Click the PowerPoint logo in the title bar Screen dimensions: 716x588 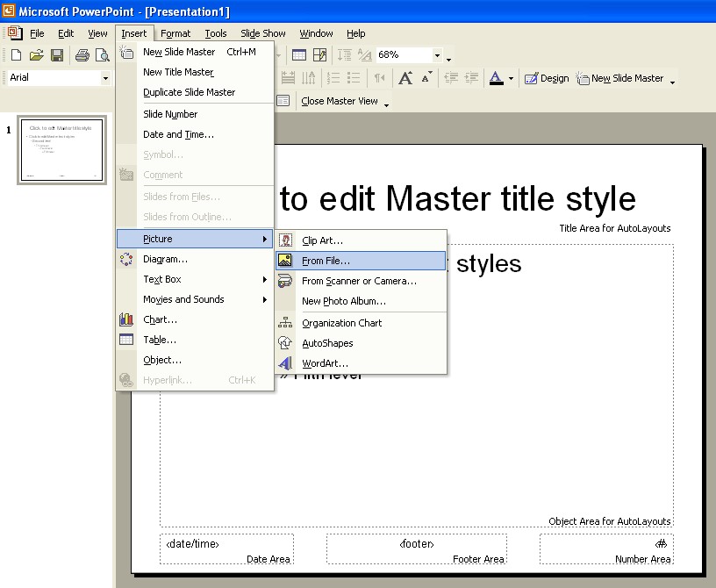[x=8, y=11]
